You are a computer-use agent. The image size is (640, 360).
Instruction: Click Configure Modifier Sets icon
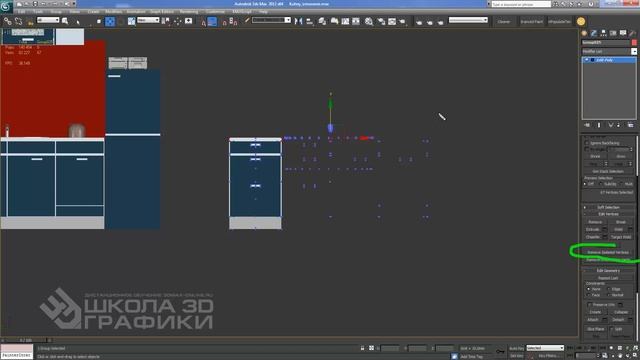coord(631,125)
